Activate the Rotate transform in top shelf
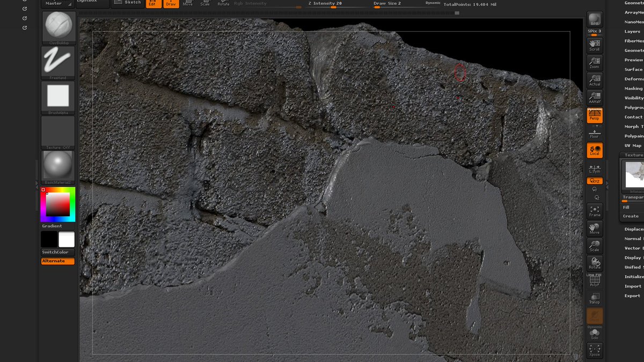Screen dimensions: 644x362 (223, 3)
